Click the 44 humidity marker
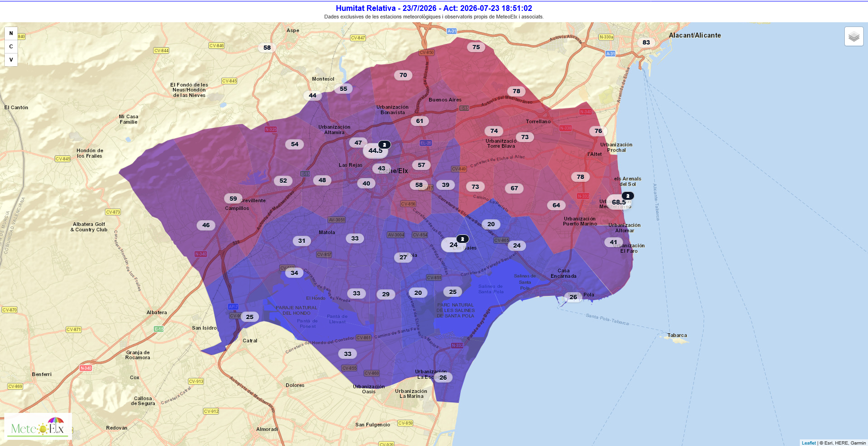 313,95
